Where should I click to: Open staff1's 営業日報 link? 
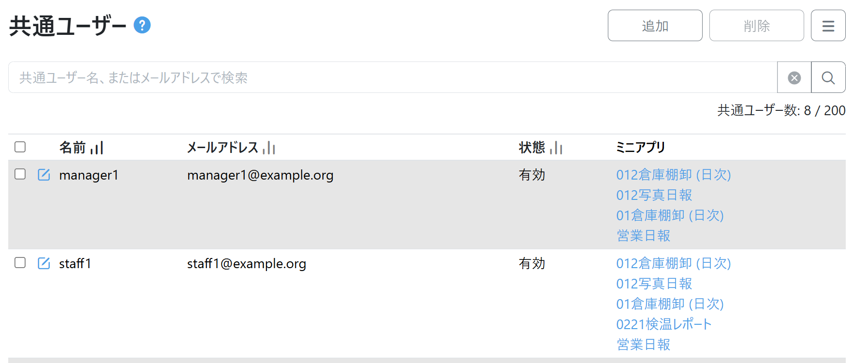[x=643, y=345]
